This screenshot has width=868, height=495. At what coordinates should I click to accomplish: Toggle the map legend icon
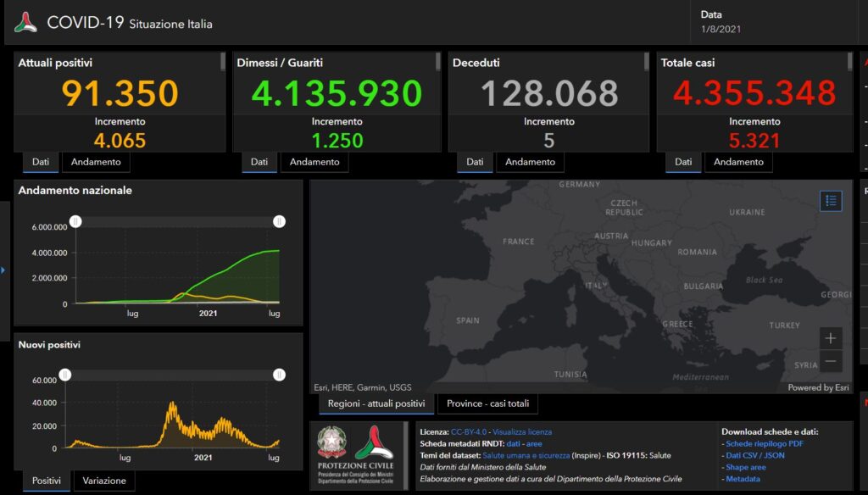pos(831,201)
